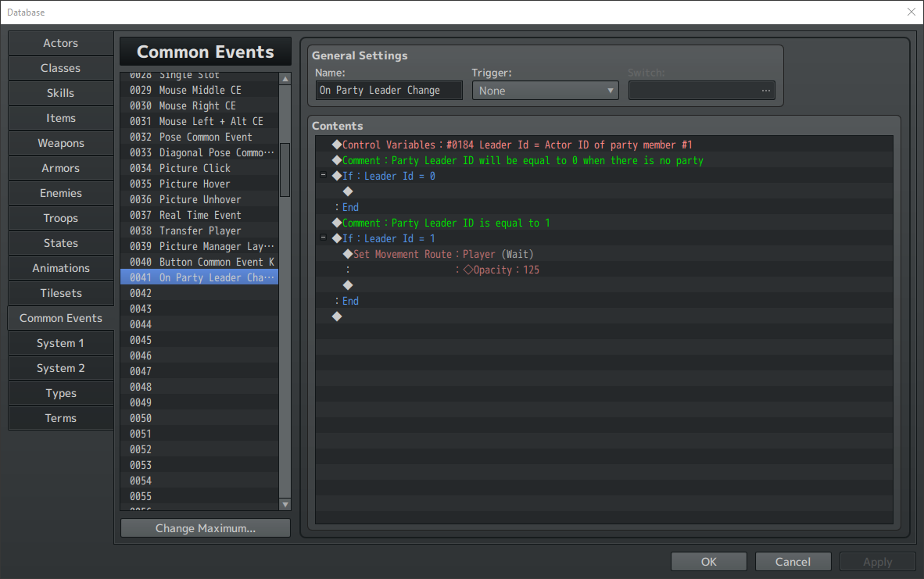This screenshot has height=579, width=924.
Task: Select event 0037 Real Time Event
Action: click(x=199, y=215)
